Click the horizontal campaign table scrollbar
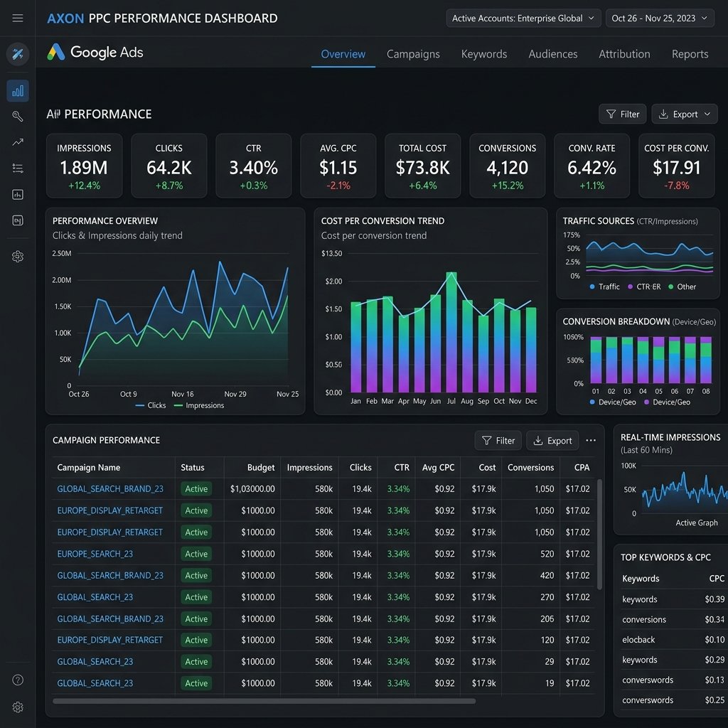 (x=264, y=701)
